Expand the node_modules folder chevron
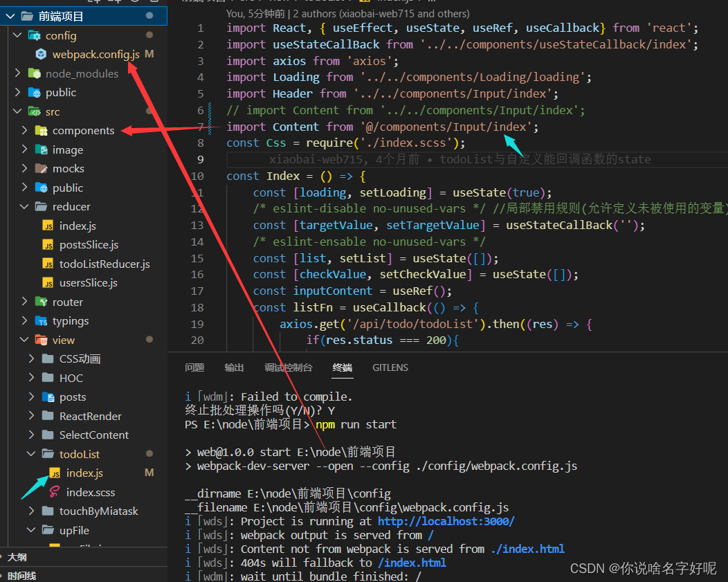The width and height of the screenshot is (728, 582). point(17,73)
